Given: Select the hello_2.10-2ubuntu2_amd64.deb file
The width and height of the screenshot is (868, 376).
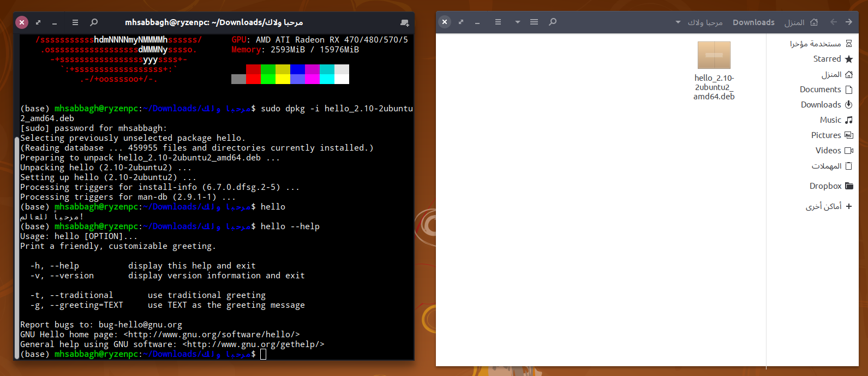Looking at the screenshot, I should [714, 71].
